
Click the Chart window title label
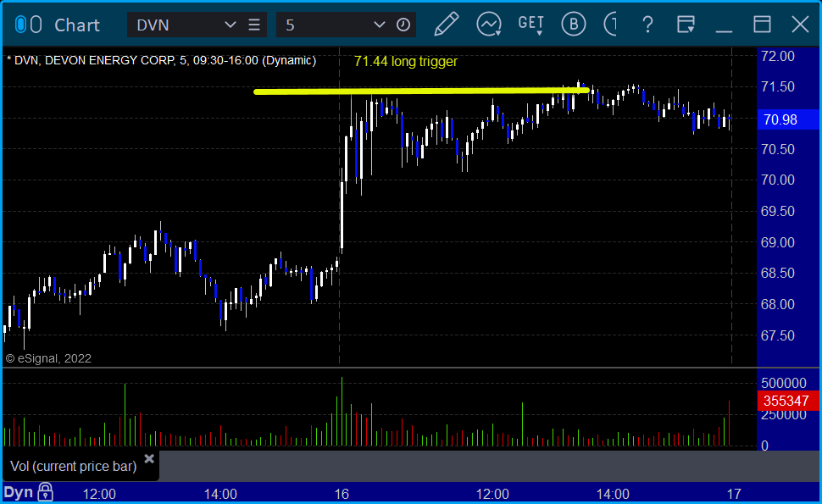[x=77, y=25]
